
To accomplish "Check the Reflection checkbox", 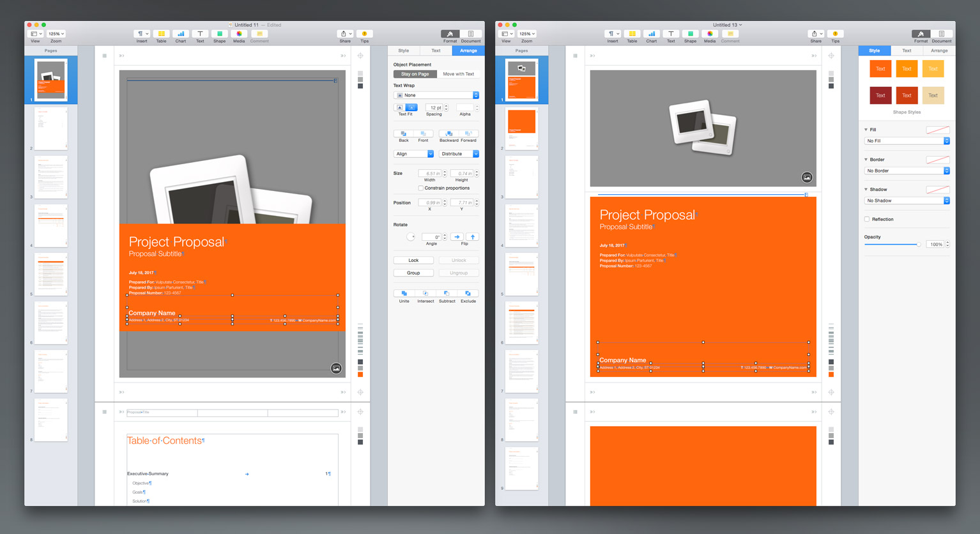I will click(867, 219).
